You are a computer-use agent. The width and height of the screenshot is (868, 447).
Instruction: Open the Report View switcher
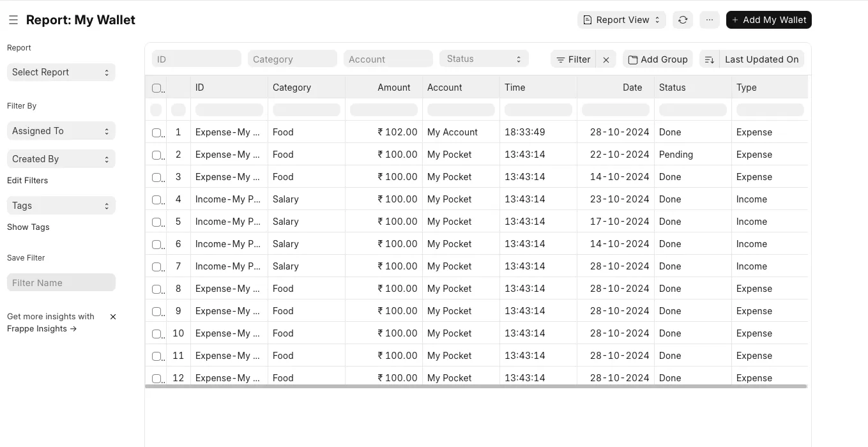(x=621, y=20)
